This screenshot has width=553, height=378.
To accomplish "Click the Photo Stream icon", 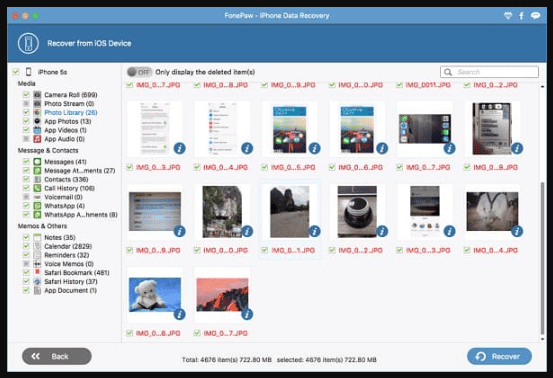I will [x=37, y=103].
